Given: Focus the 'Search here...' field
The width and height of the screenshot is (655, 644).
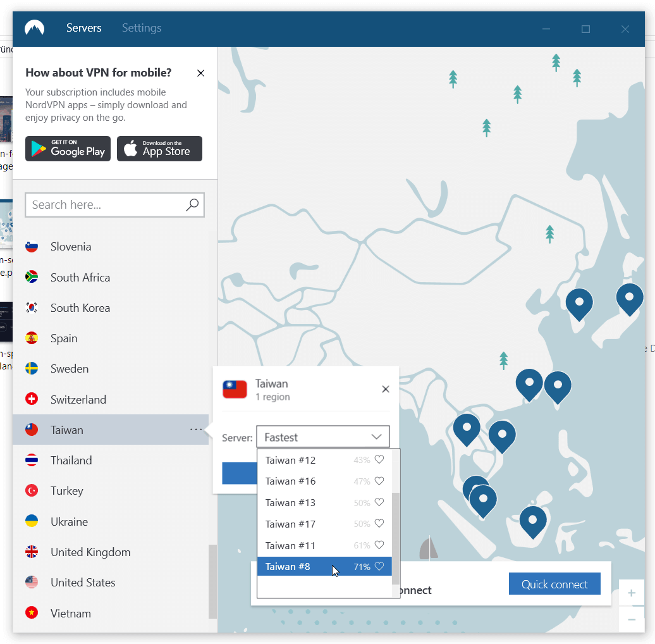Looking at the screenshot, I should coord(114,205).
